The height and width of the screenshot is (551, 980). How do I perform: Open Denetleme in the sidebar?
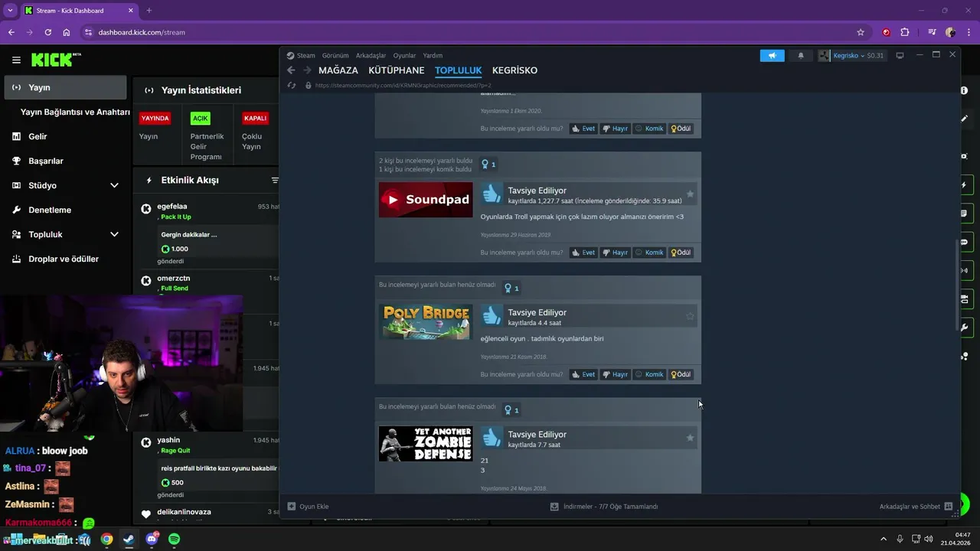[50, 210]
